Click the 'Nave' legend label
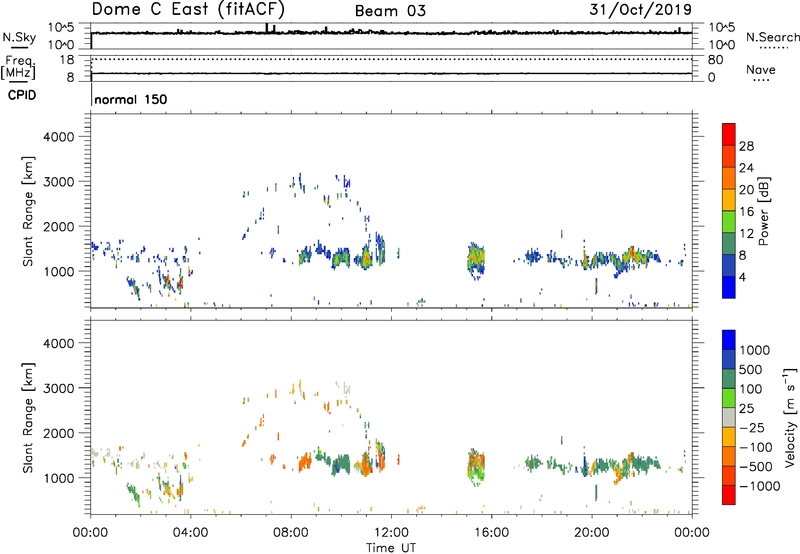The width and height of the screenshot is (800, 554). click(x=761, y=70)
